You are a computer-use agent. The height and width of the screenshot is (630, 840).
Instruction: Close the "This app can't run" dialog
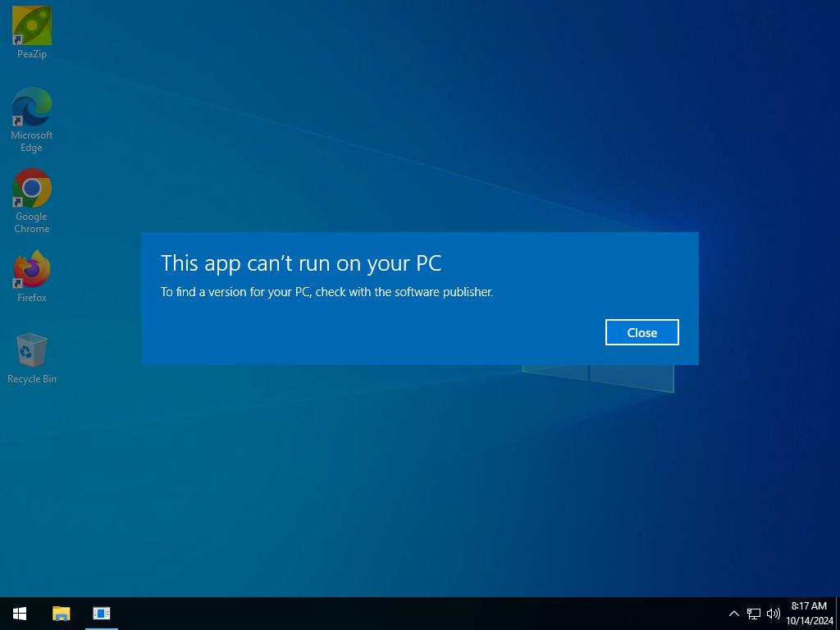pyautogui.click(x=641, y=332)
